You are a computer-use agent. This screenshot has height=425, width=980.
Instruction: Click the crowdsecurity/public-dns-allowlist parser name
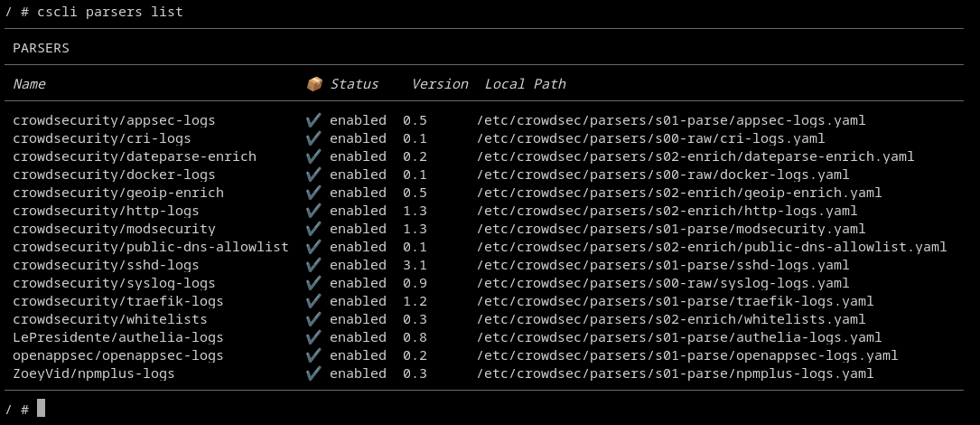click(151, 247)
